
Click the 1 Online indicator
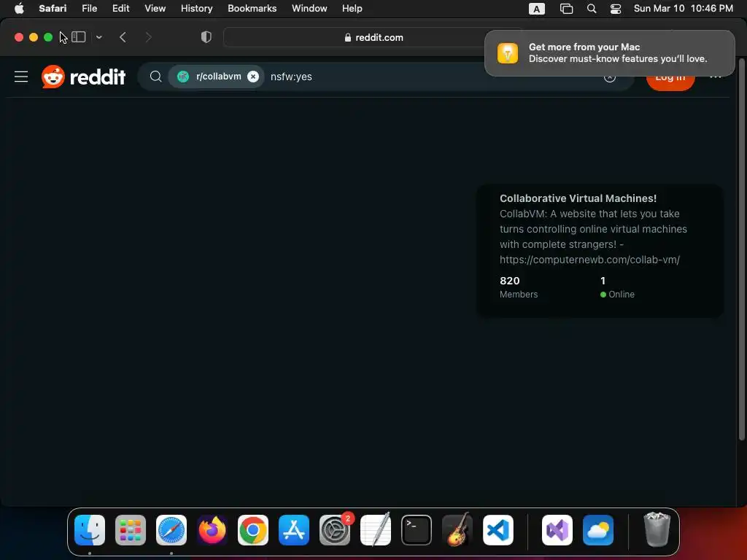tap(617, 287)
